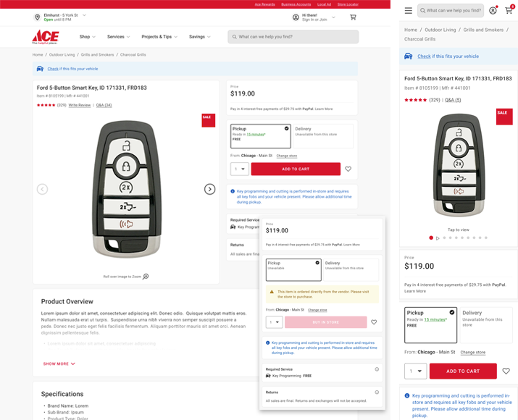Open the quantity dropdown in mobile view

[x=416, y=371]
